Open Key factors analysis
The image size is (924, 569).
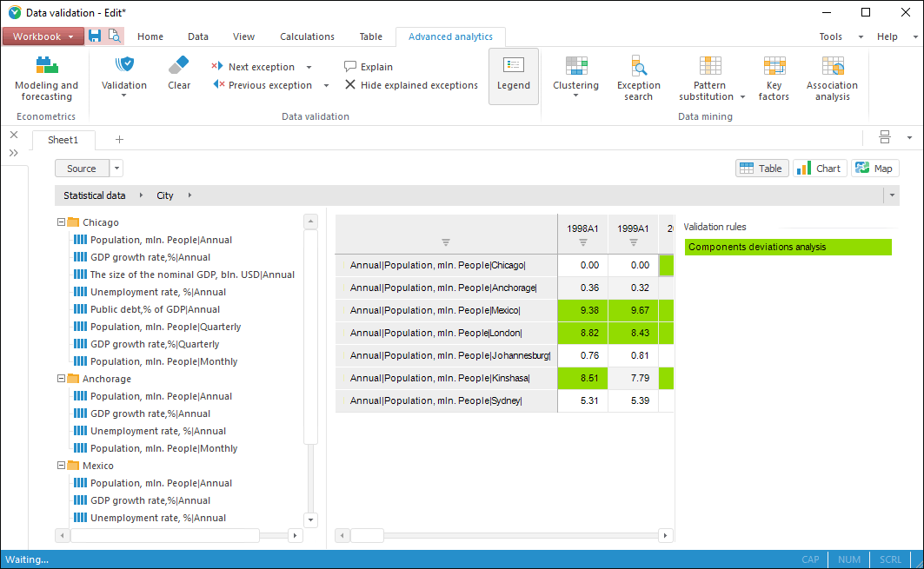click(774, 78)
